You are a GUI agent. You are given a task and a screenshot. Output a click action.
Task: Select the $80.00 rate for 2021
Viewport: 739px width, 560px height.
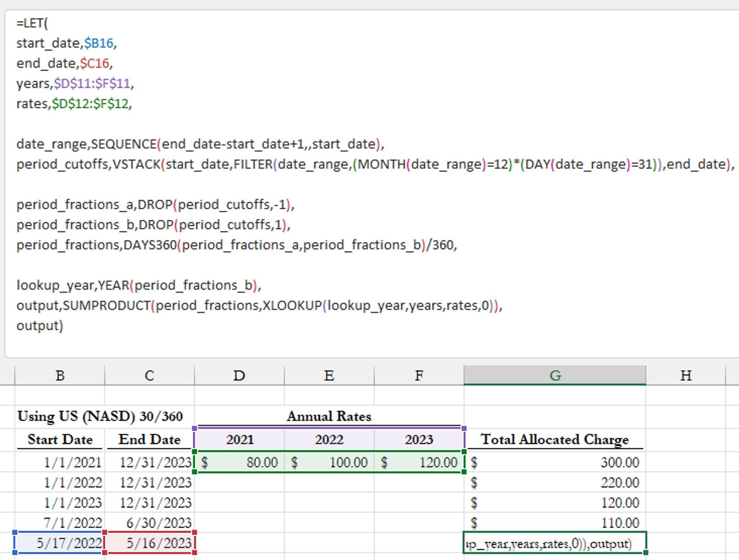(x=240, y=462)
